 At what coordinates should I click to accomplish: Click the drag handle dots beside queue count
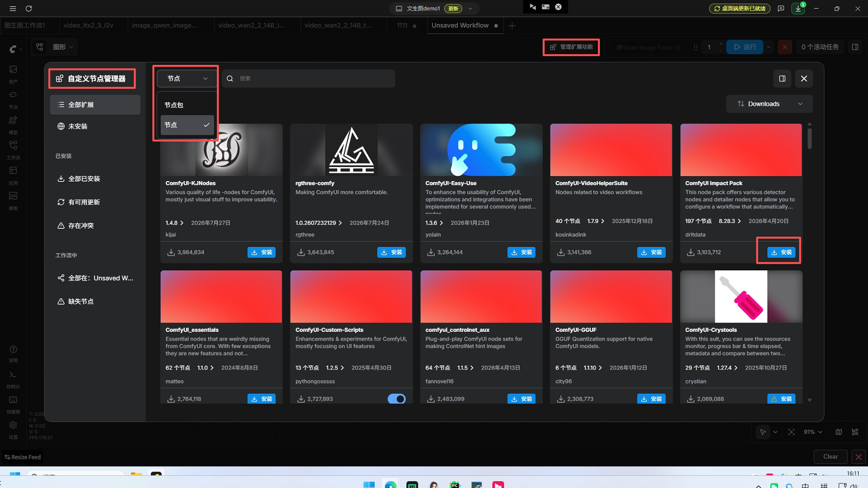[696, 47]
